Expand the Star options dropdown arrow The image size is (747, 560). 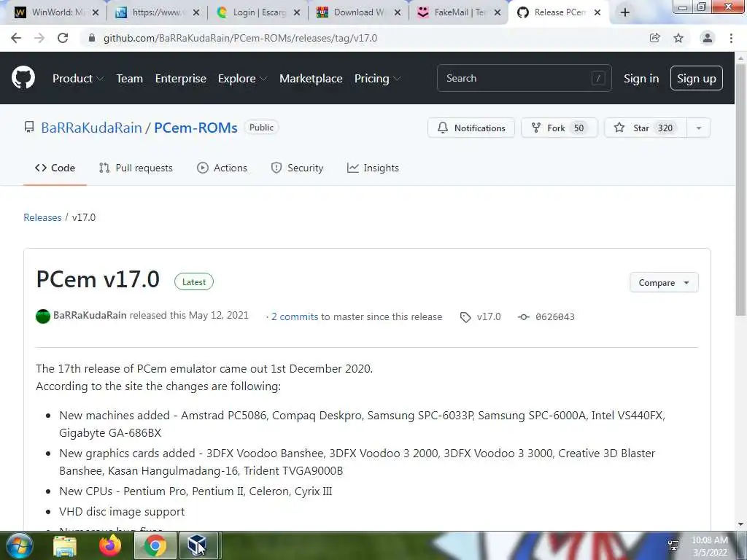click(x=698, y=128)
